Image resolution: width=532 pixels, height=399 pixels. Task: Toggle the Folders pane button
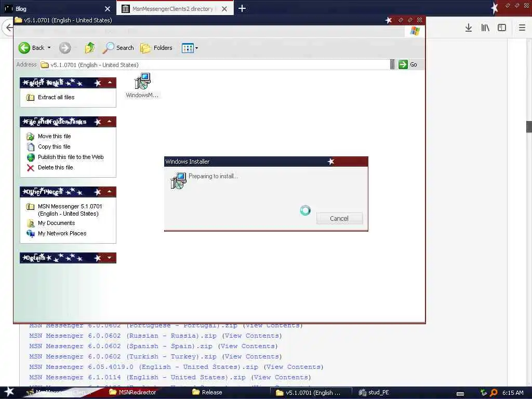156,48
